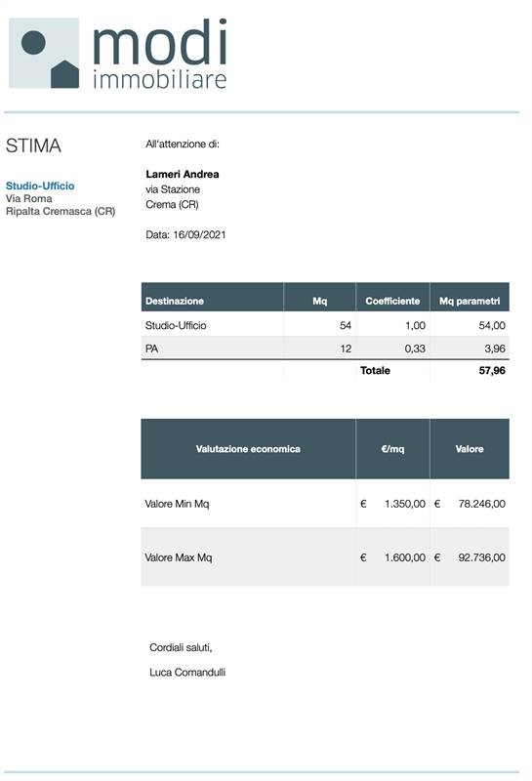Click the 1.600,00 price per square meter
This screenshot has height=781, width=532.
coord(405,557)
